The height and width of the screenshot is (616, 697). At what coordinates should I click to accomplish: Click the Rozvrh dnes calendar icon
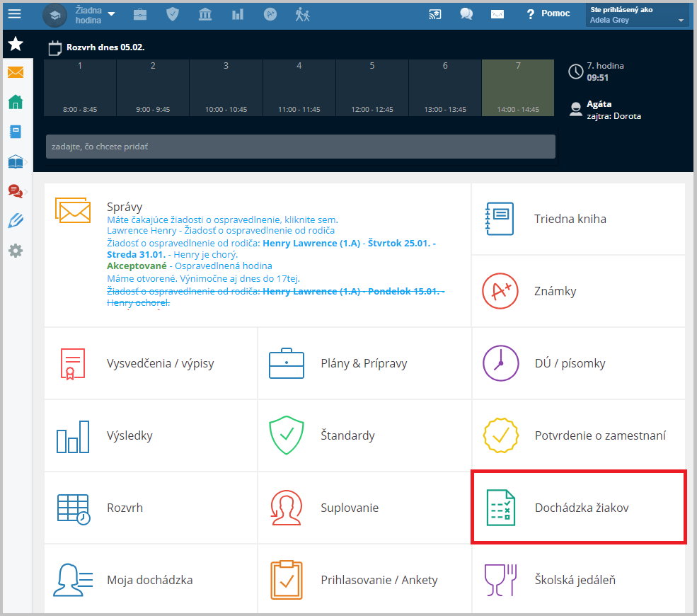(54, 48)
